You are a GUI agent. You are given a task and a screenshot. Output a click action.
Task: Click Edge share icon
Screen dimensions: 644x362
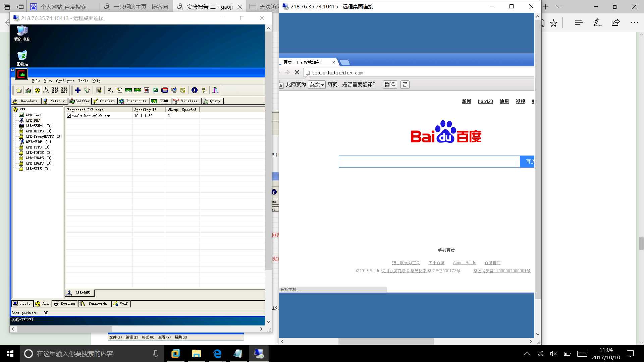click(x=615, y=23)
